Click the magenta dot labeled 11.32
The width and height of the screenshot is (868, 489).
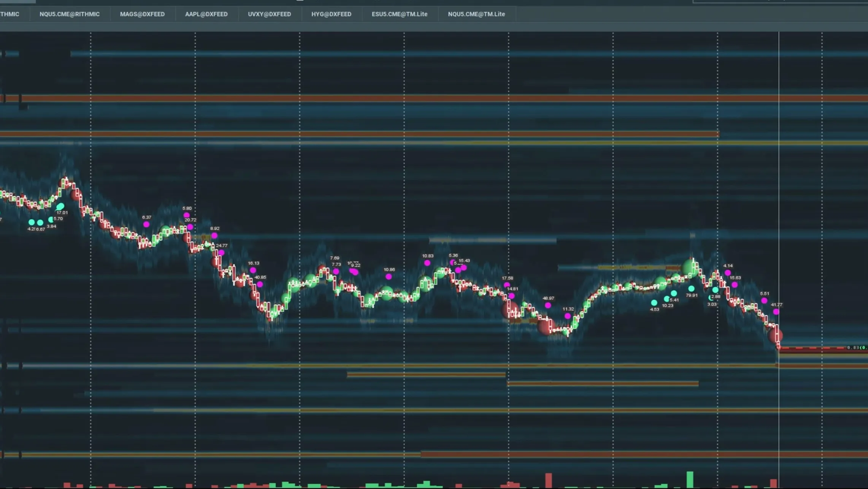tap(568, 316)
